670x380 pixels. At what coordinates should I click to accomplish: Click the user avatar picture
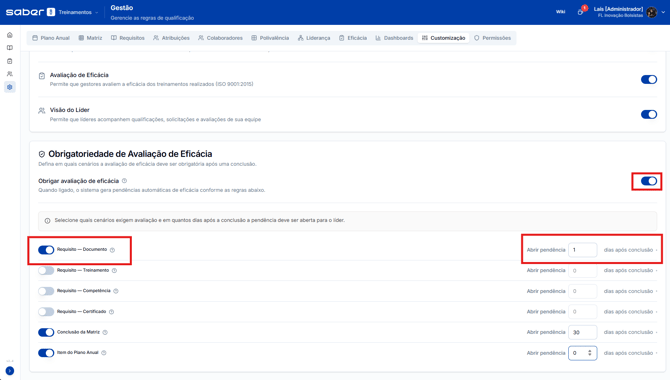click(652, 12)
